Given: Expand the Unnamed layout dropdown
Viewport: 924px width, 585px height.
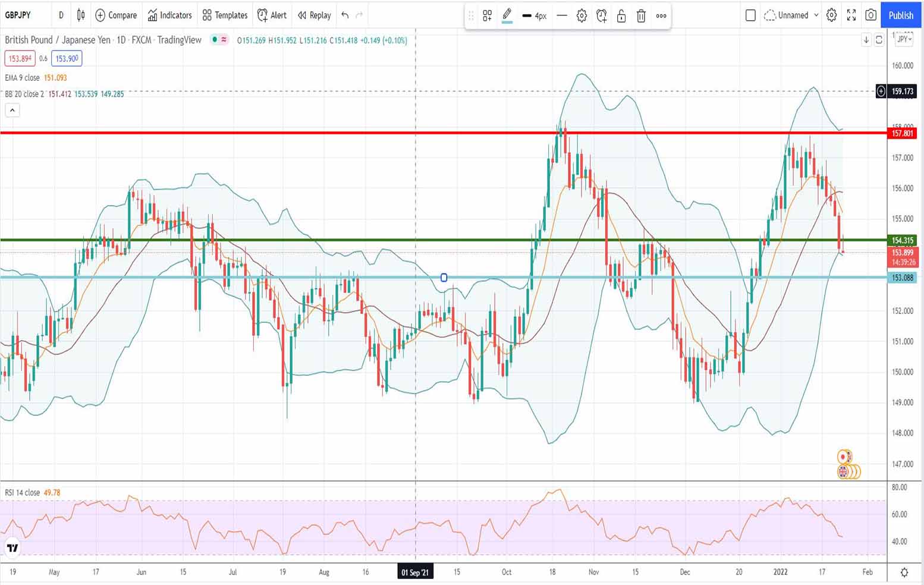Looking at the screenshot, I should (x=816, y=15).
